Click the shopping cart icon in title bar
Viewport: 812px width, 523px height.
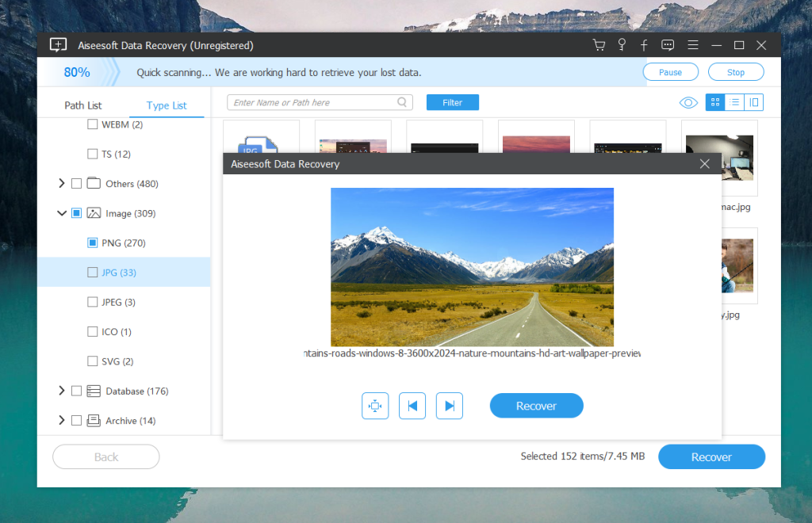click(x=599, y=45)
